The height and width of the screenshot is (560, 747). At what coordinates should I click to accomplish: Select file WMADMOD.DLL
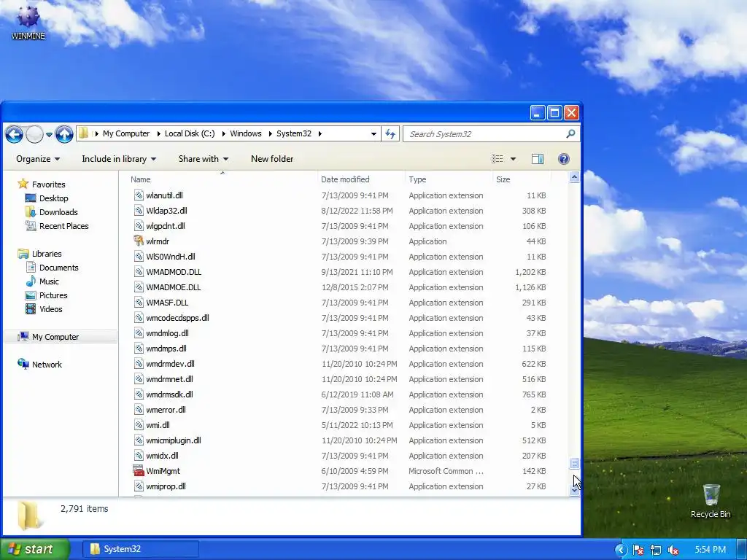(174, 272)
